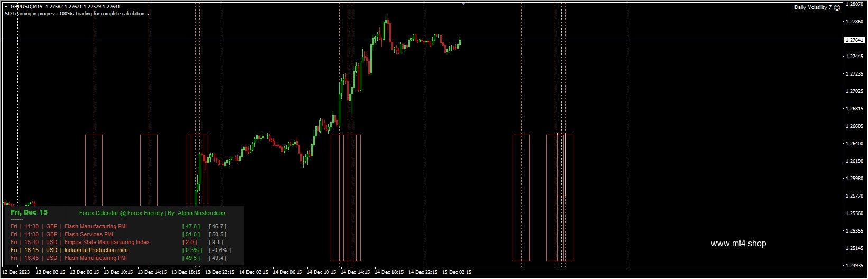Click the 1.27860 price axis label

coord(855,22)
